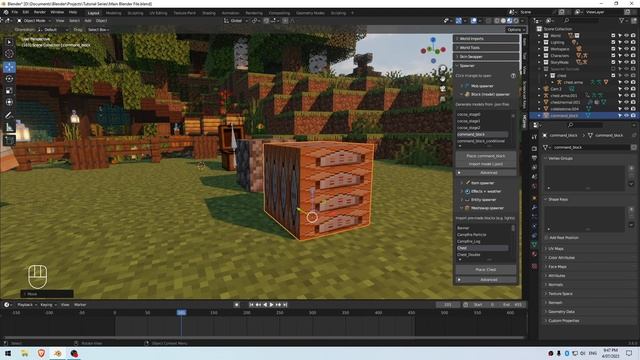Click the snapping magnet icon in header
The image size is (640, 360).
[266, 20]
